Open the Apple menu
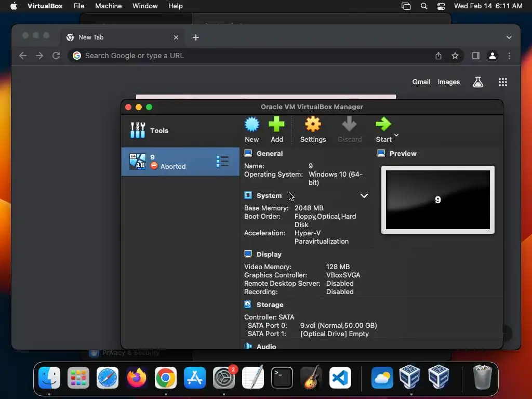Screen dimensions: 532x399 click(14, 6)
